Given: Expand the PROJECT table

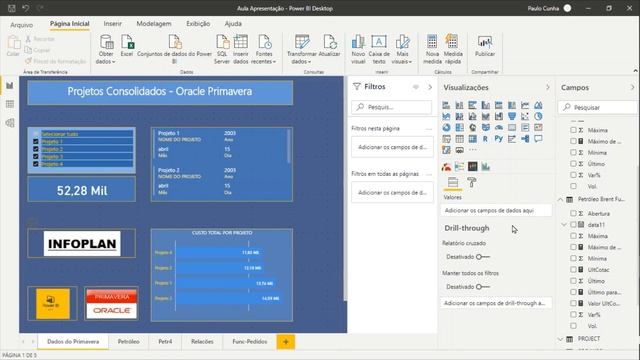Looking at the screenshot, I should [560, 339].
